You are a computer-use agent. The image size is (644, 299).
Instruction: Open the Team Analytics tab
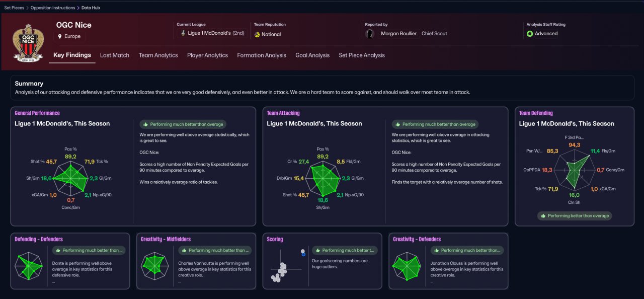tap(158, 55)
